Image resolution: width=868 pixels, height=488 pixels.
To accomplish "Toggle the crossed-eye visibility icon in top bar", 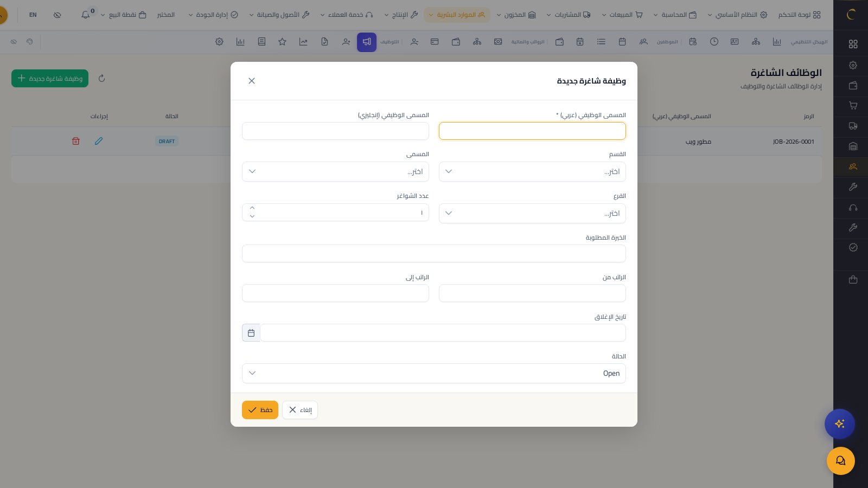I will [58, 15].
